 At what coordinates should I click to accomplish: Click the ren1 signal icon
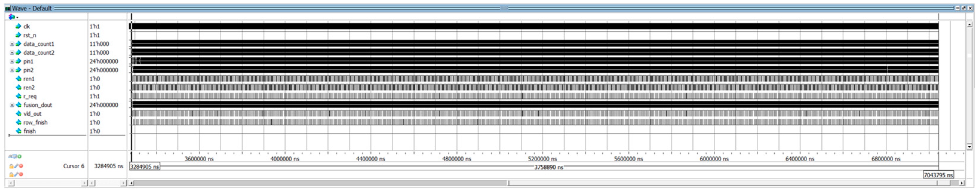[18, 79]
